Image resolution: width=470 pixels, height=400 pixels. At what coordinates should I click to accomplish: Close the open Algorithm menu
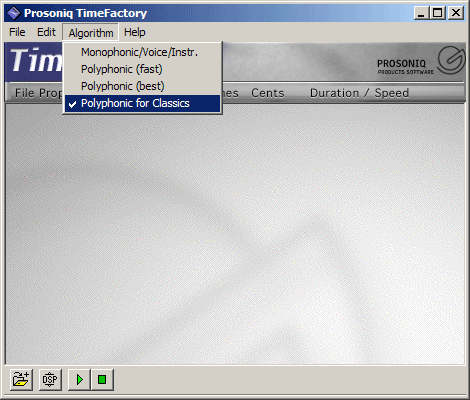91,33
